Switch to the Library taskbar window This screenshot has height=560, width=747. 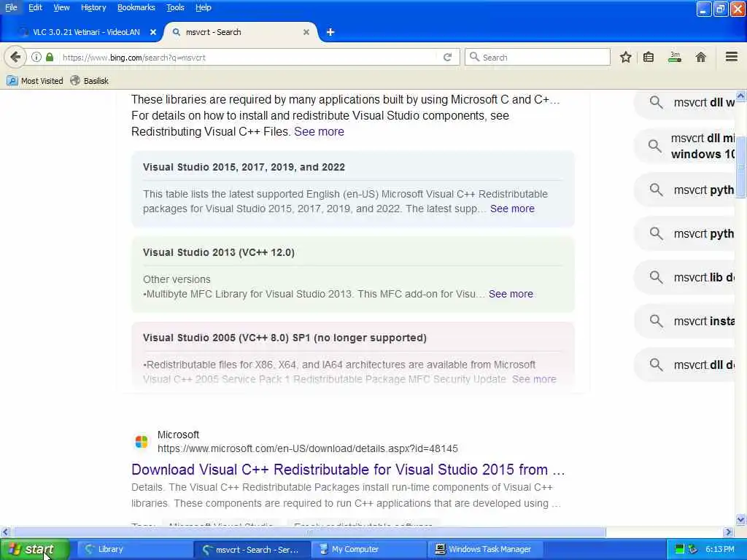coord(133,549)
